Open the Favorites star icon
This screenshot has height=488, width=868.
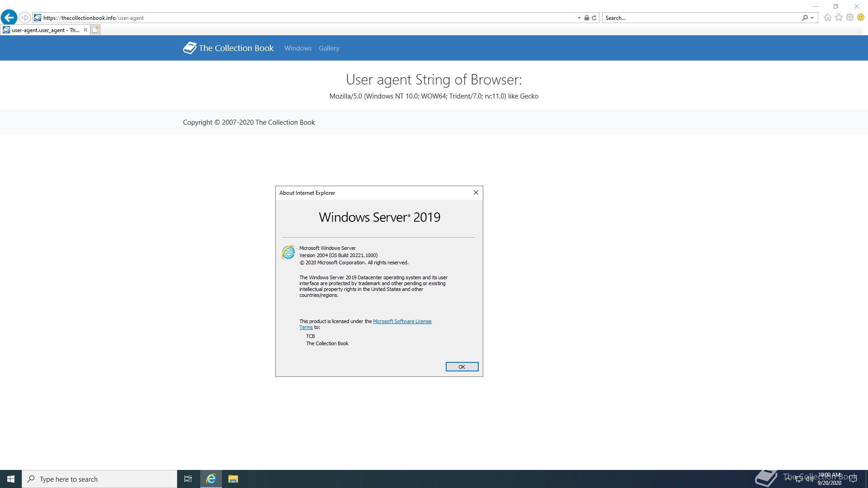839,18
